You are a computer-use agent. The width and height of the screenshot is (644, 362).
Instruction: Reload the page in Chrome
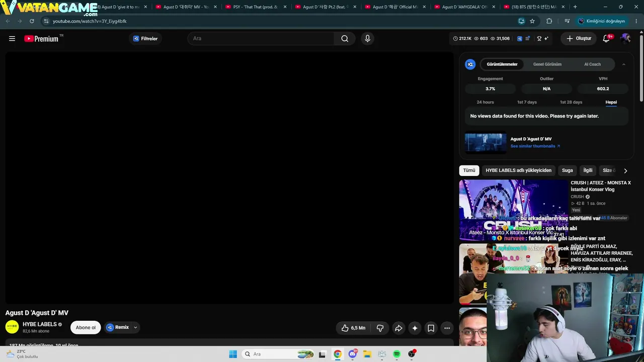coord(32,21)
